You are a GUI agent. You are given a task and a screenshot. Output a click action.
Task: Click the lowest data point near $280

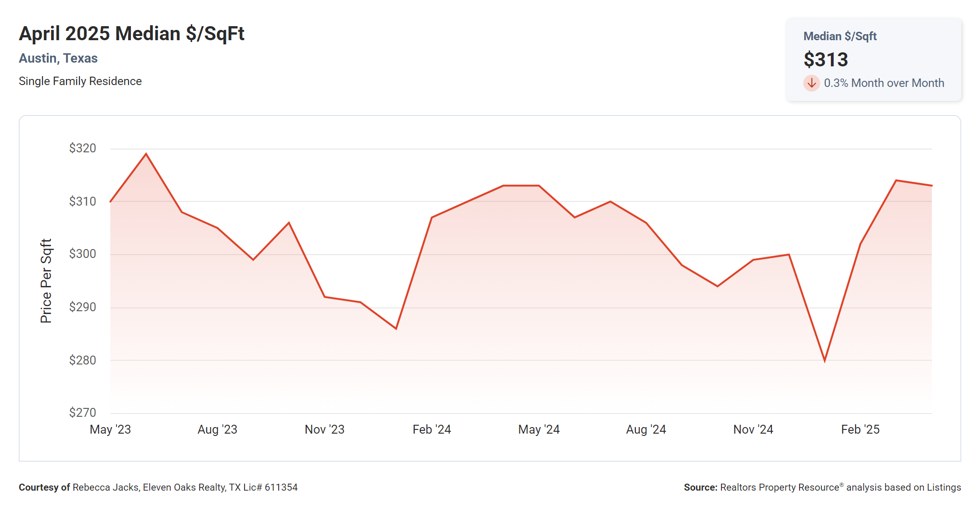coord(824,361)
